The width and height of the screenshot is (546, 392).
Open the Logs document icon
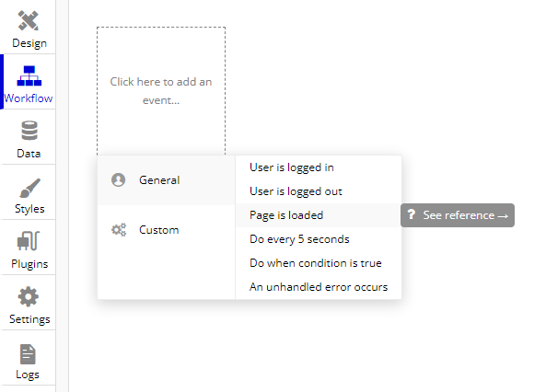[28, 354]
